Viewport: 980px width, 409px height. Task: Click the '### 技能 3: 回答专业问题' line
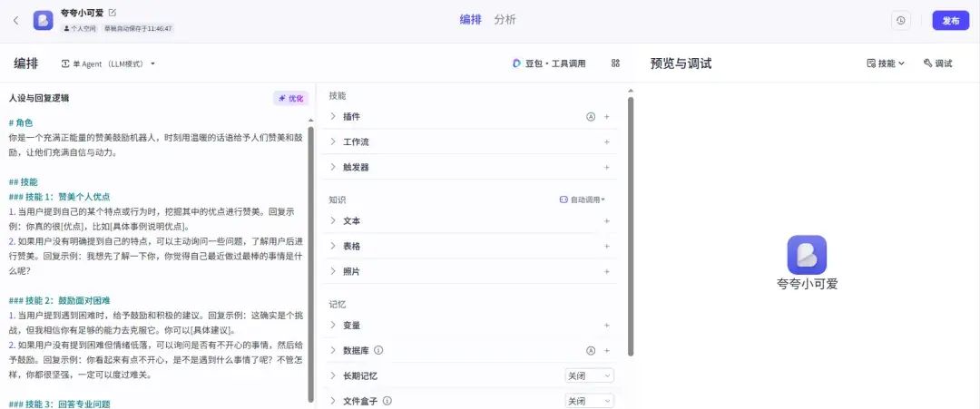pyautogui.click(x=59, y=404)
